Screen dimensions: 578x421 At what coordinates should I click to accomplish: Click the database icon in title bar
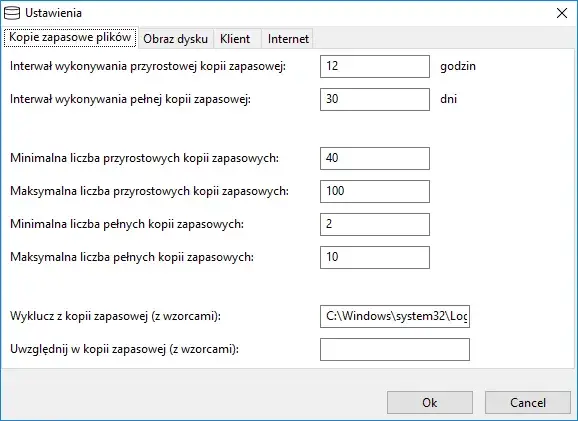click(x=12, y=13)
